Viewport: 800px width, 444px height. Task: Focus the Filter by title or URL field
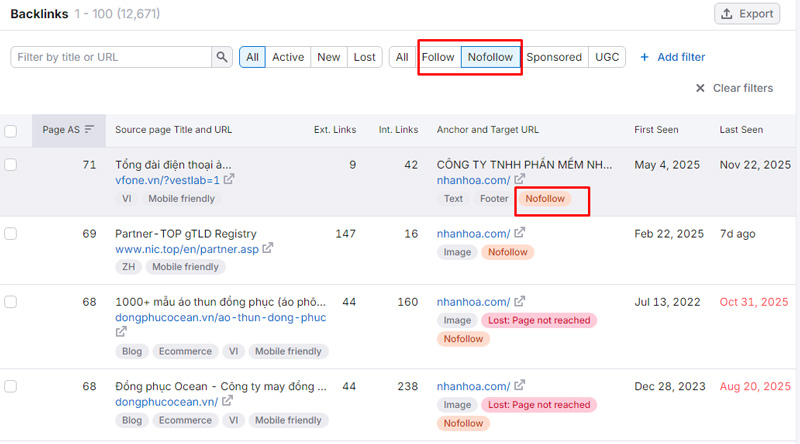click(x=110, y=57)
